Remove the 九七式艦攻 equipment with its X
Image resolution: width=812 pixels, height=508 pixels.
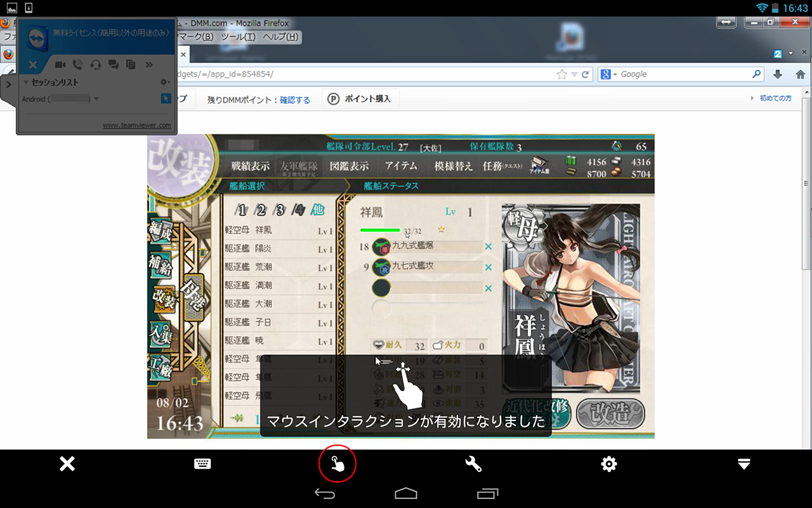(488, 267)
